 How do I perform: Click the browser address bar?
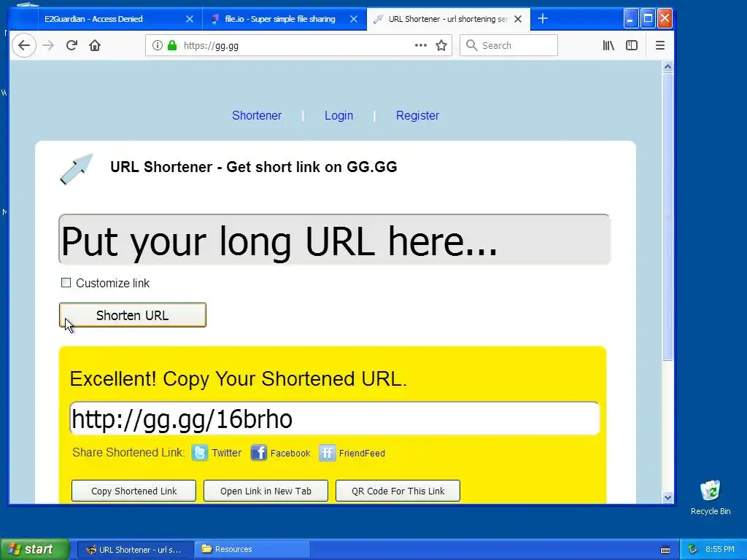pos(298,46)
